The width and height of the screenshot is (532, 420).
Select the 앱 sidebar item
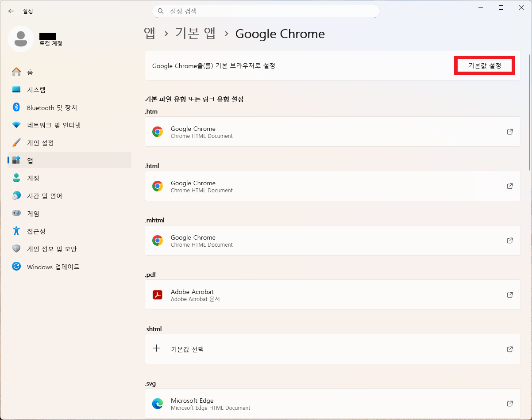click(69, 160)
